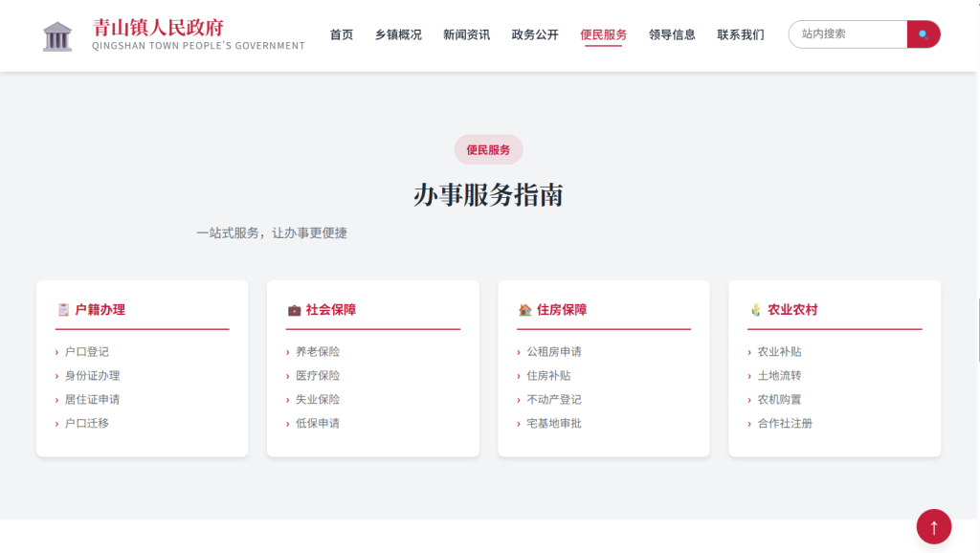980x553 pixels.
Task: Click the house icon beside 住房保障
Action: click(x=524, y=310)
